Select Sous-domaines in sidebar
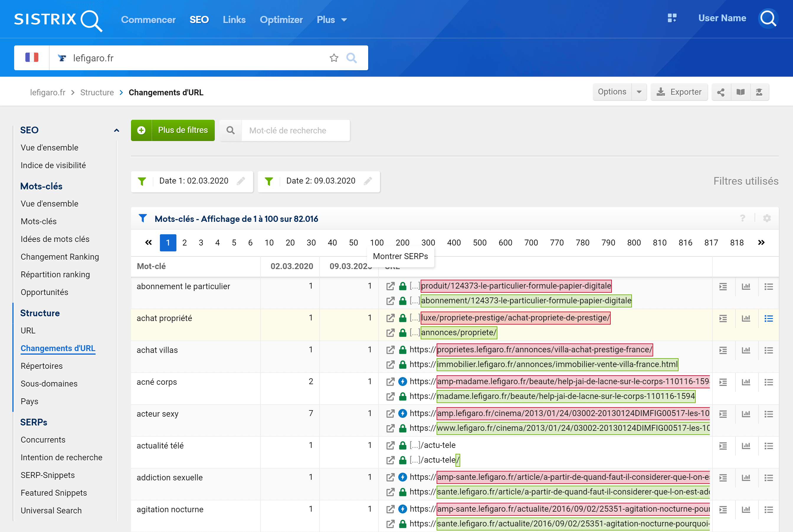Image resolution: width=793 pixels, height=532 pixels. coord(49,384)
